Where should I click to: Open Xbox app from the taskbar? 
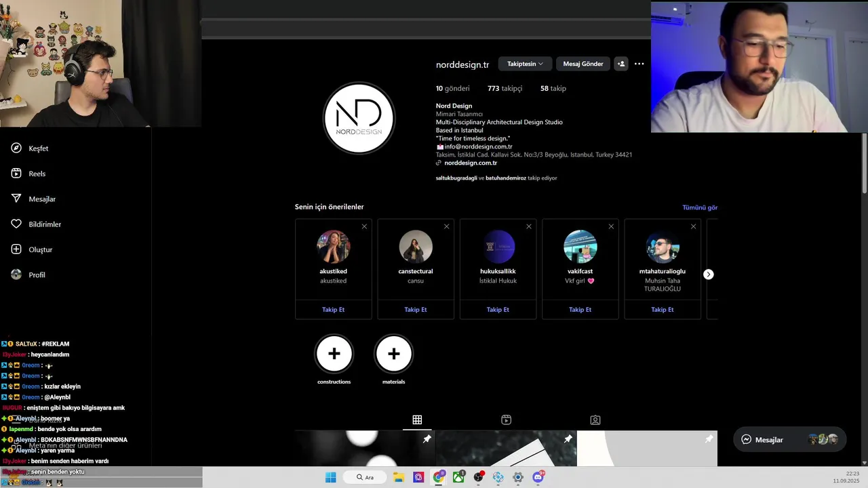click(x=458, y=478)
